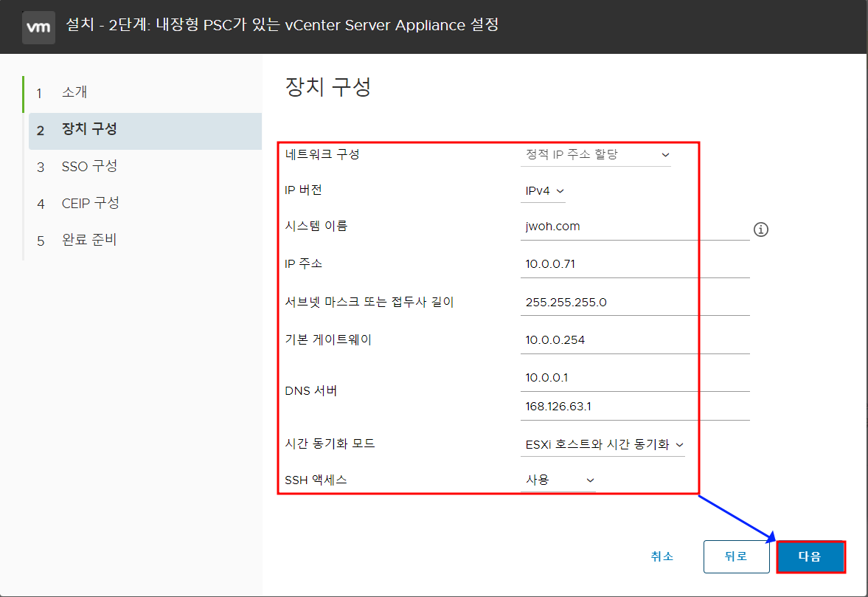Open the 네트워크 구성 dropdown

click(596, 154)
